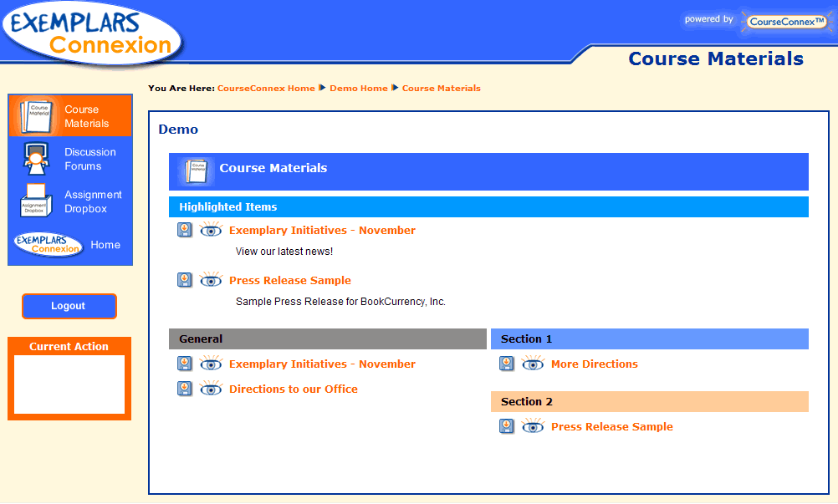Open the Directions to our Office link

[x=293, y=389]
